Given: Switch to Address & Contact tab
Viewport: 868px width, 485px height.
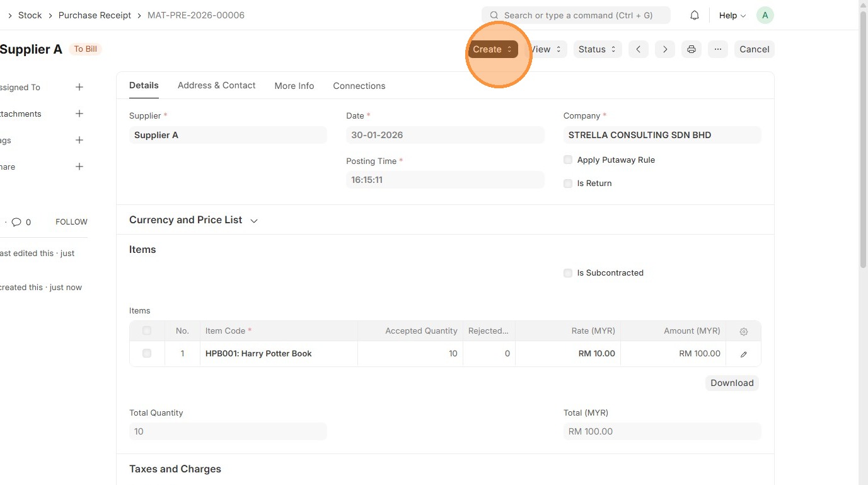Looking at the screenshot, I should [216, 86].
